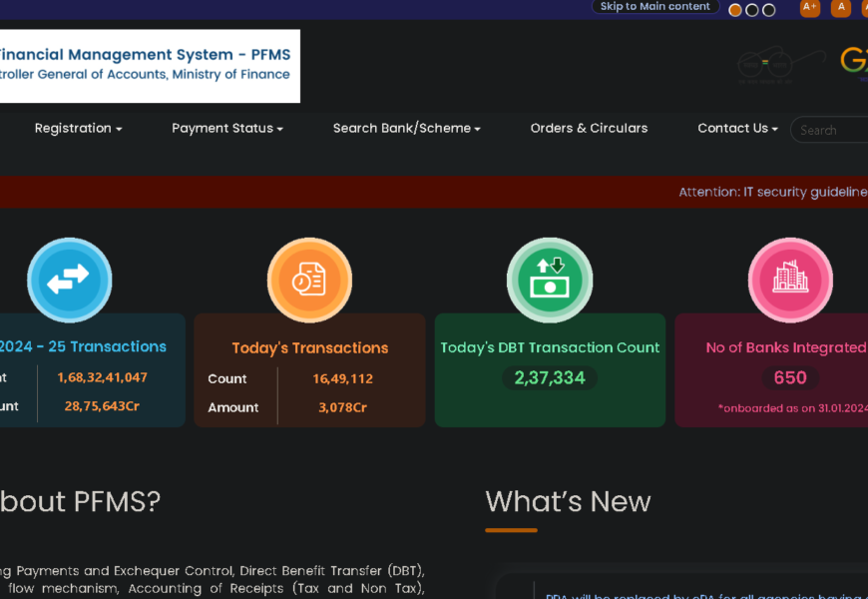
Task: Click the Attention IT security guidelines notice
Action: click(x=773, y=193)
